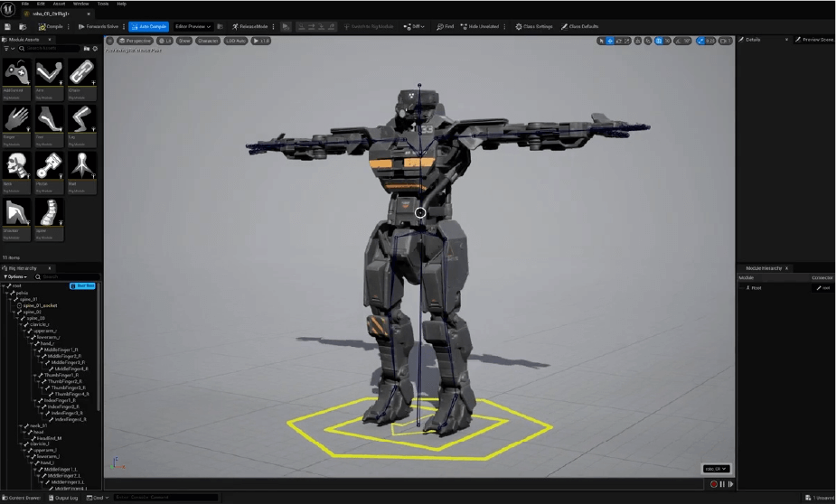
Task: Select the Arm rig module asset
Action: click(x=49, y=72)
